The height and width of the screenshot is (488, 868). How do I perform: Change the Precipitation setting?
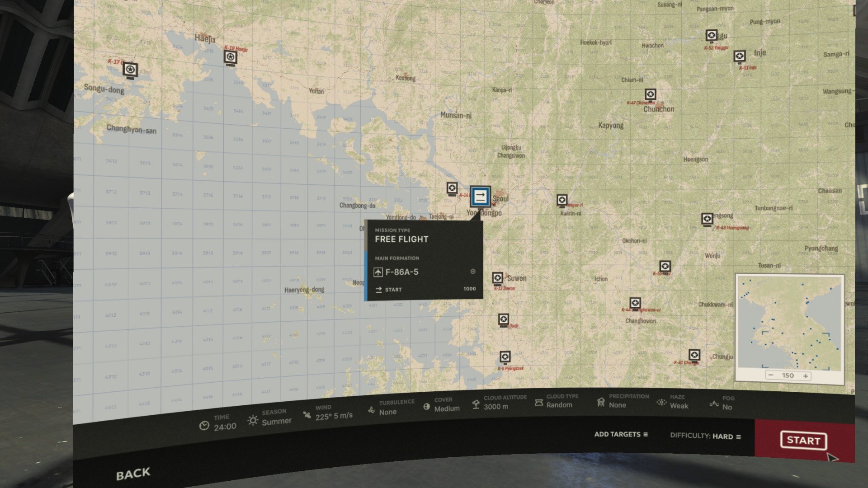click(x=623, y=401)
